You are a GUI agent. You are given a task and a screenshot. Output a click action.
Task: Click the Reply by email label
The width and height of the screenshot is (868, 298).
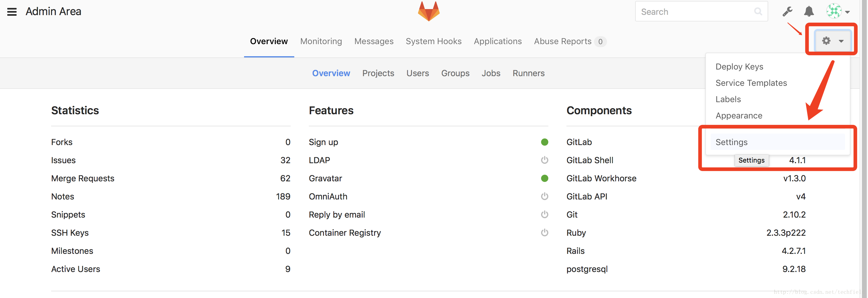pyautogui.click(x=337, y=215)
